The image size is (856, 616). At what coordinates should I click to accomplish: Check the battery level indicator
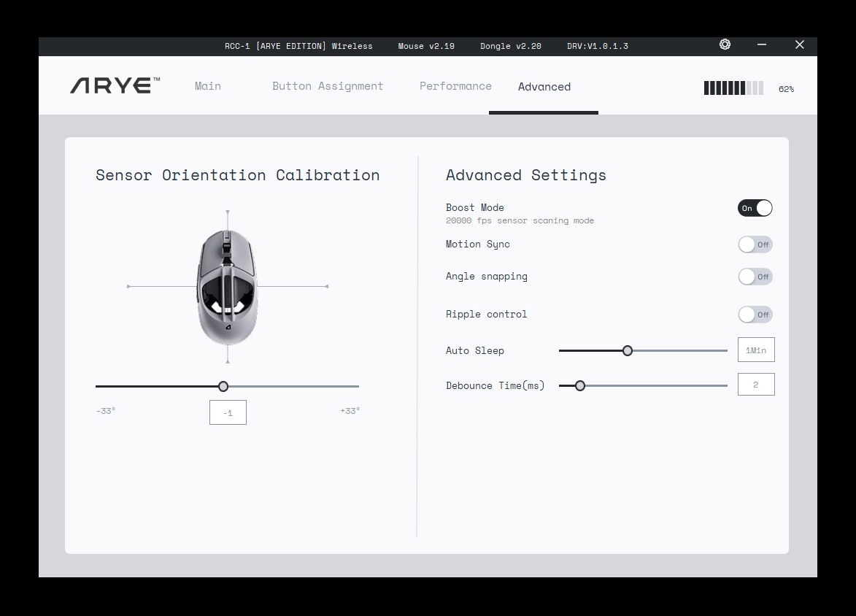(732, 88)
